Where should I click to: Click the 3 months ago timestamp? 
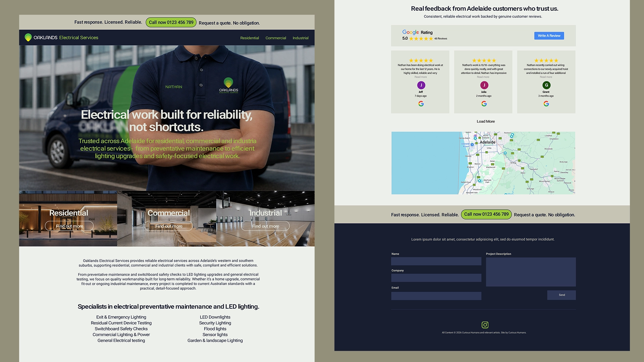tap(546, 96)
